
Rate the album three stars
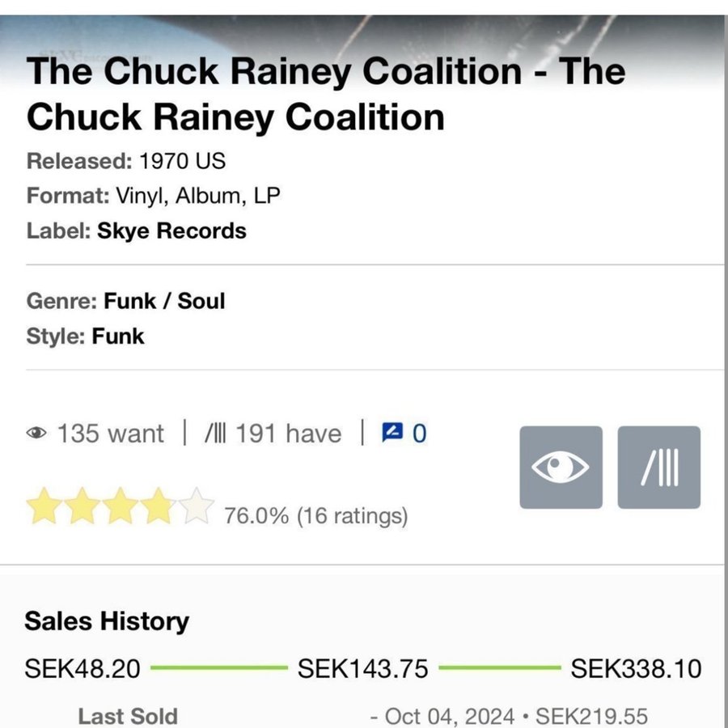120,507
